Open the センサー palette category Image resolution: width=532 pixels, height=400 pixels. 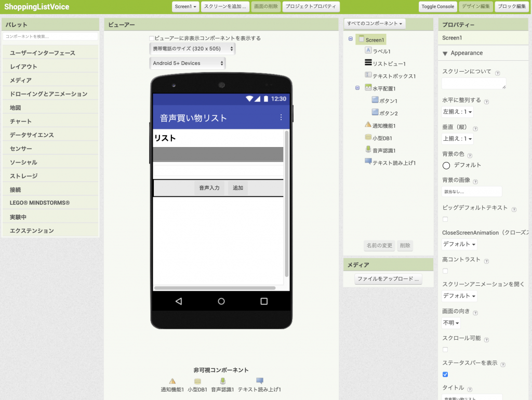click(x=21, y=149)
